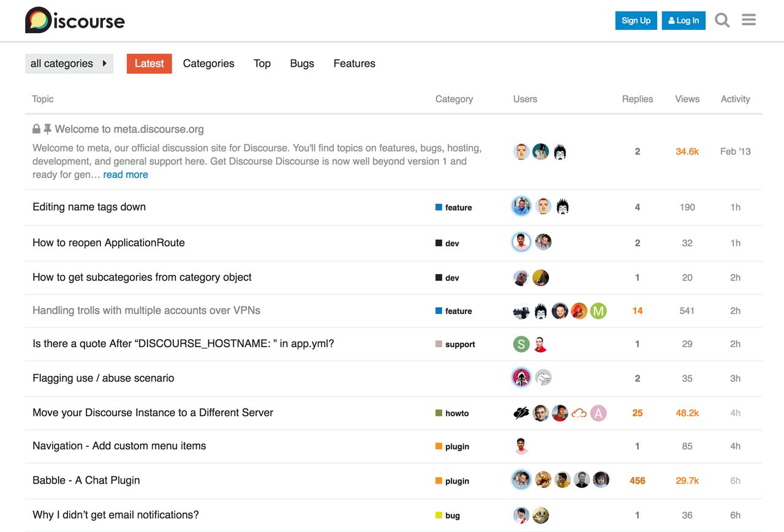Screen dimensions: 784x532
Task: Click last avatar in Welcome topic row
Action: 560,151
